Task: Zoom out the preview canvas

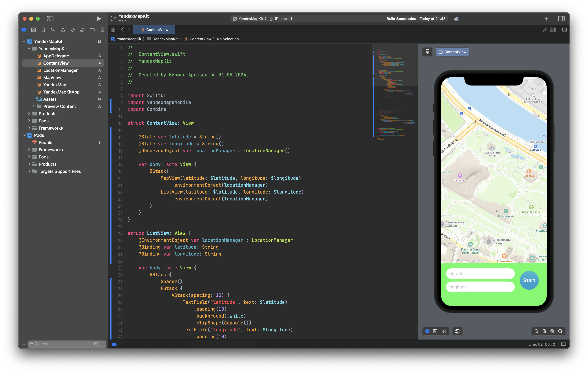Action: (536, 331)
